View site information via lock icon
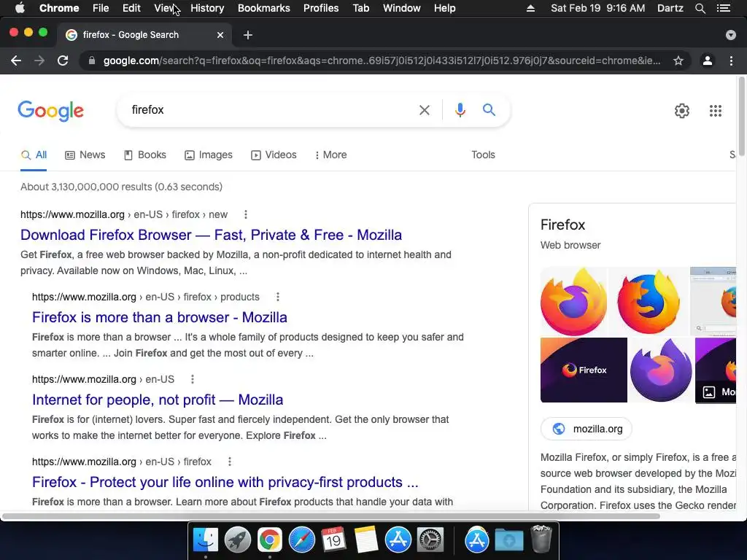The image size is (747, 560). [92, 61]
